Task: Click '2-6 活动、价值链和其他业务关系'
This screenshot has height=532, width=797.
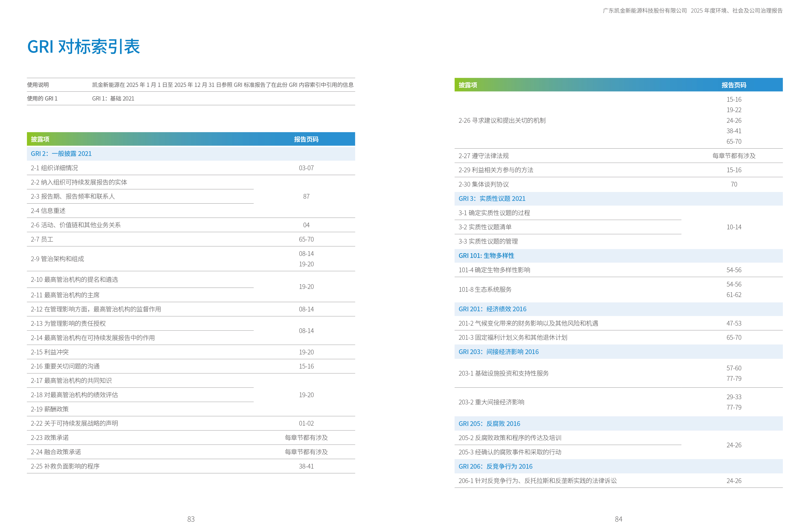Action: (76, 225)
